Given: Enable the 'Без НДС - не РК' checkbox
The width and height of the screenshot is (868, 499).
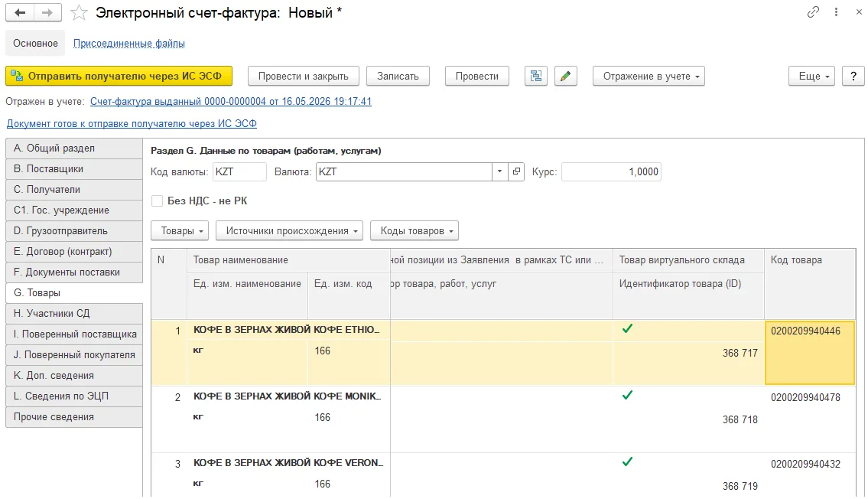Looking at the screenshot, I should 158,201.
